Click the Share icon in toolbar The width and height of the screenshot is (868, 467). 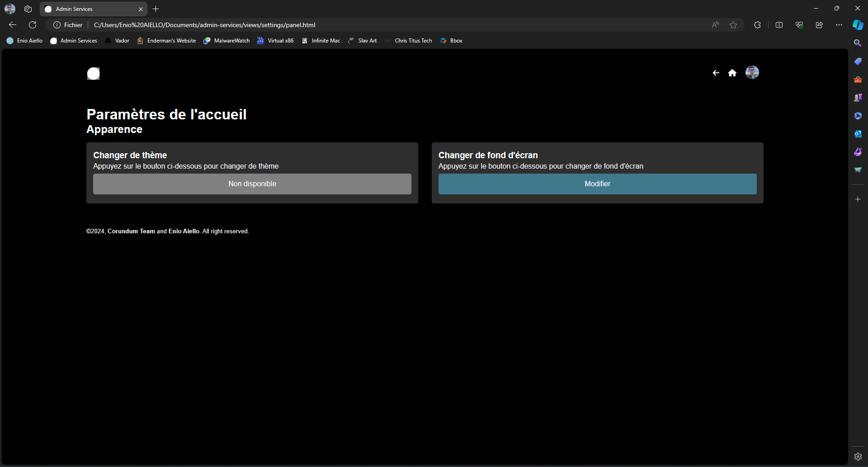pyautogui.click(x=819, y=25)
